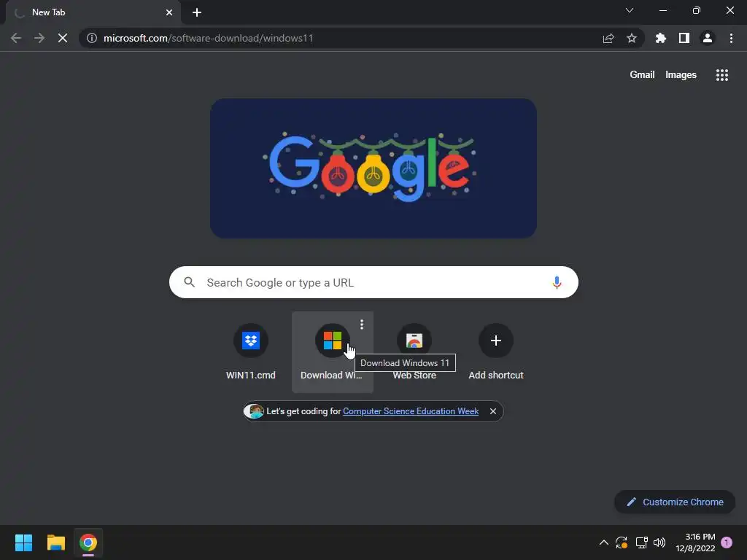Select the New Tab tab
The width and height of the screenshot is (747, 560).
point(93,12)
